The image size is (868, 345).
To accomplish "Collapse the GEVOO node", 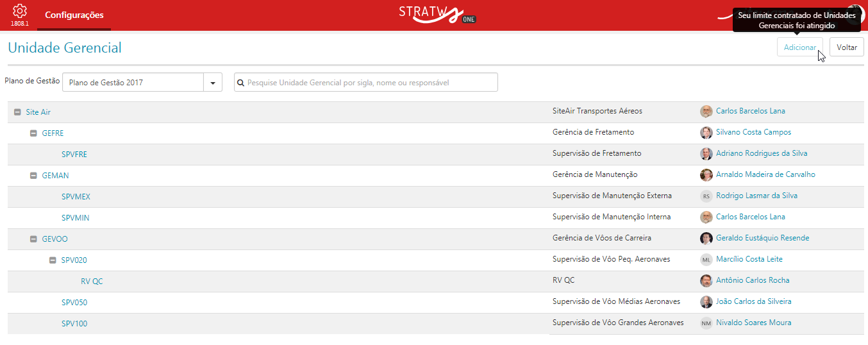I will coord(33,239).
